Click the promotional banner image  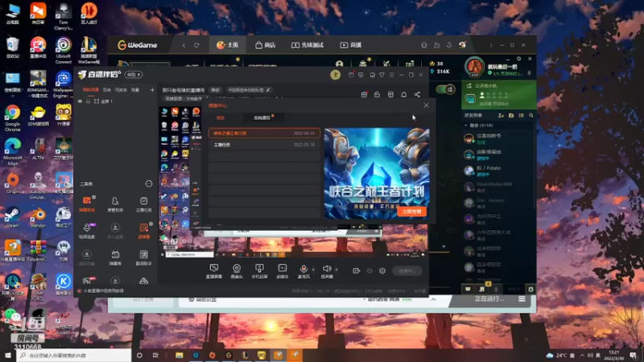[x=377, y=174]
